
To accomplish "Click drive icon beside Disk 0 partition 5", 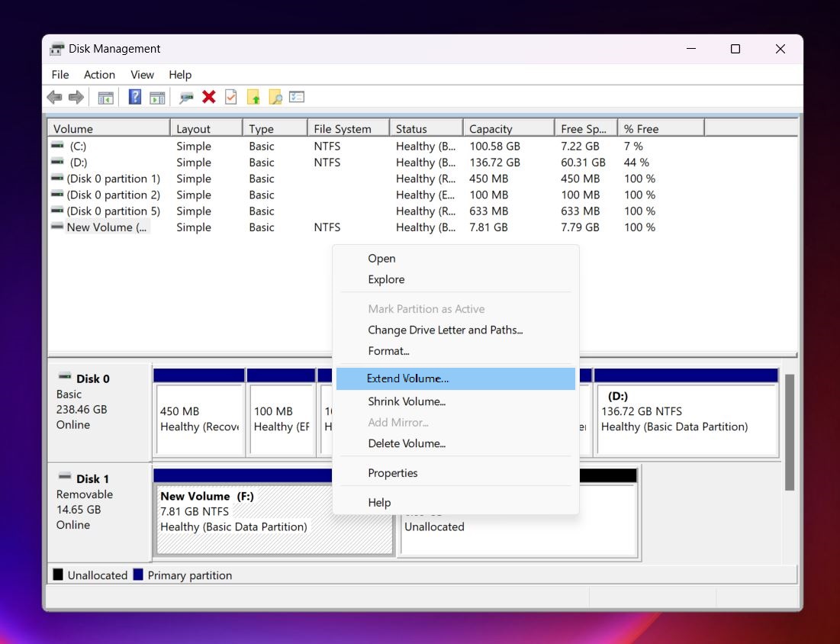I will point(57,210).
